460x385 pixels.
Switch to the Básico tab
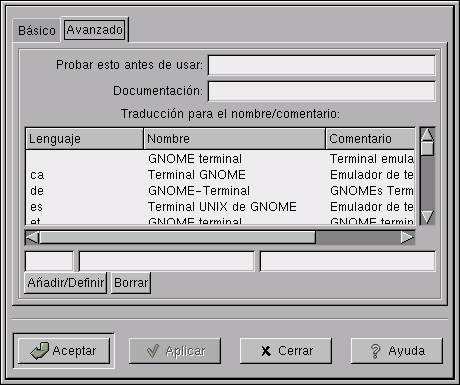pyautogui.click(x=37, y=30)
